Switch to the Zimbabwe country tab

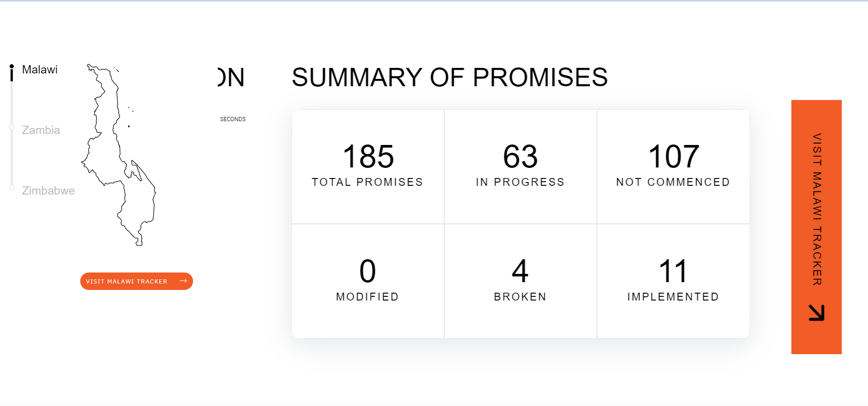(48, 191)
